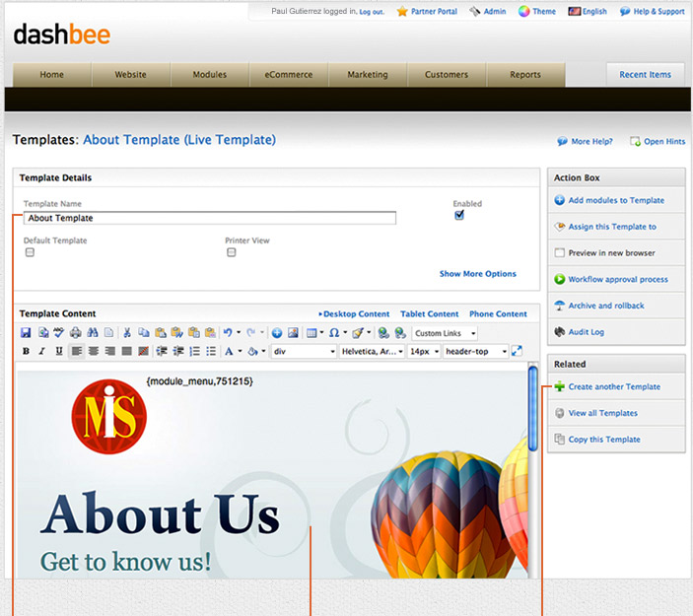Toggle italic formatting
This screenshot has height=616, width=693.
(42, 351)
